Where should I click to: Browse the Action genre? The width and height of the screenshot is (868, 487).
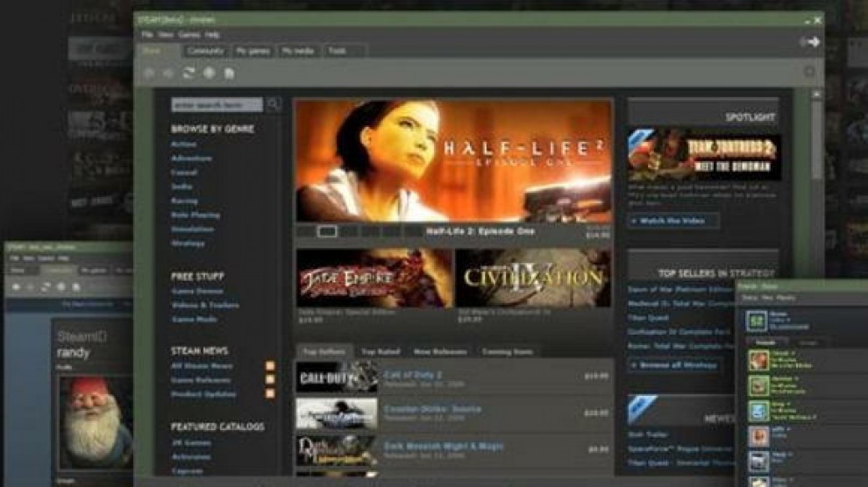184,145
